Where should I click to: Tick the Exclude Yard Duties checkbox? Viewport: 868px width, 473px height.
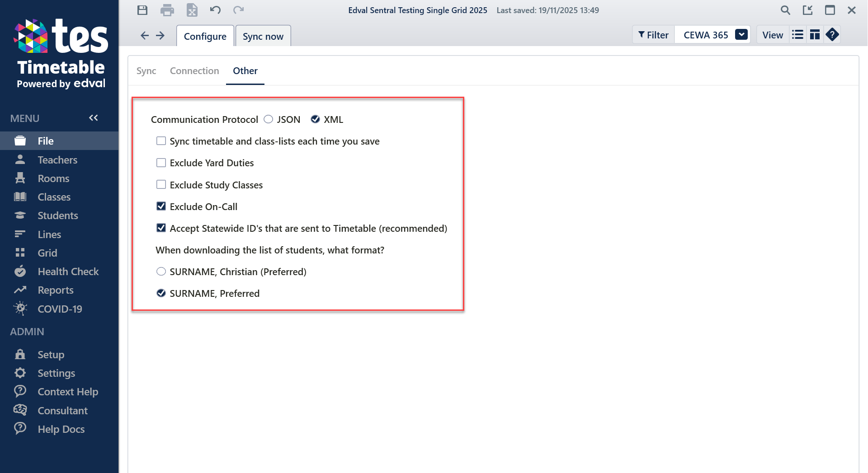(x=161, y=163)
